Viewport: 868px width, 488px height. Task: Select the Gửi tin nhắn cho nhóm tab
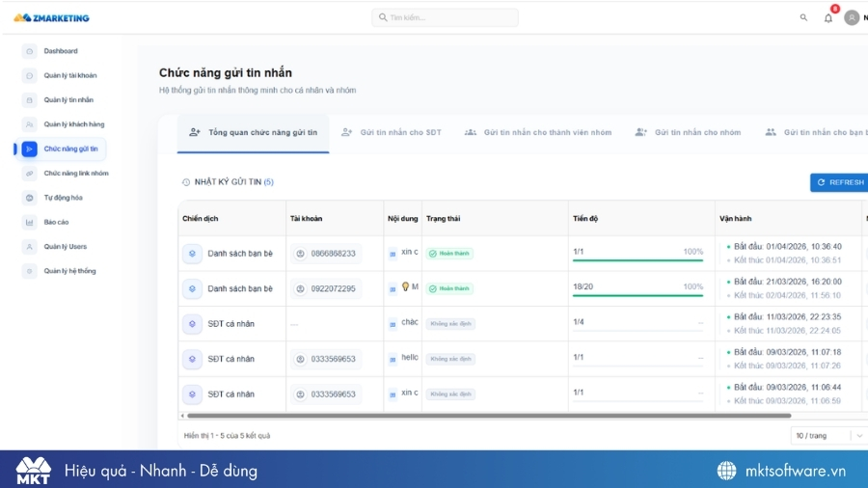point(688,132)
